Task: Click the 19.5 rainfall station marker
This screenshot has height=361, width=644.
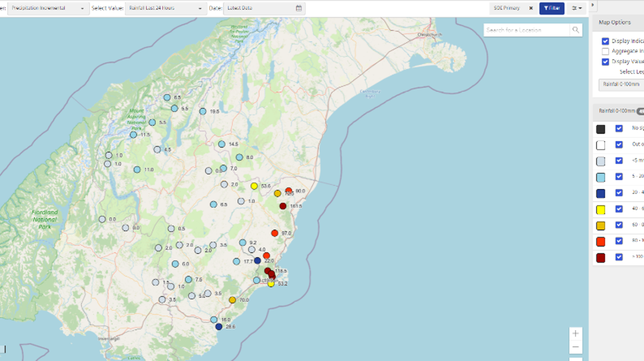Action: 203,112
